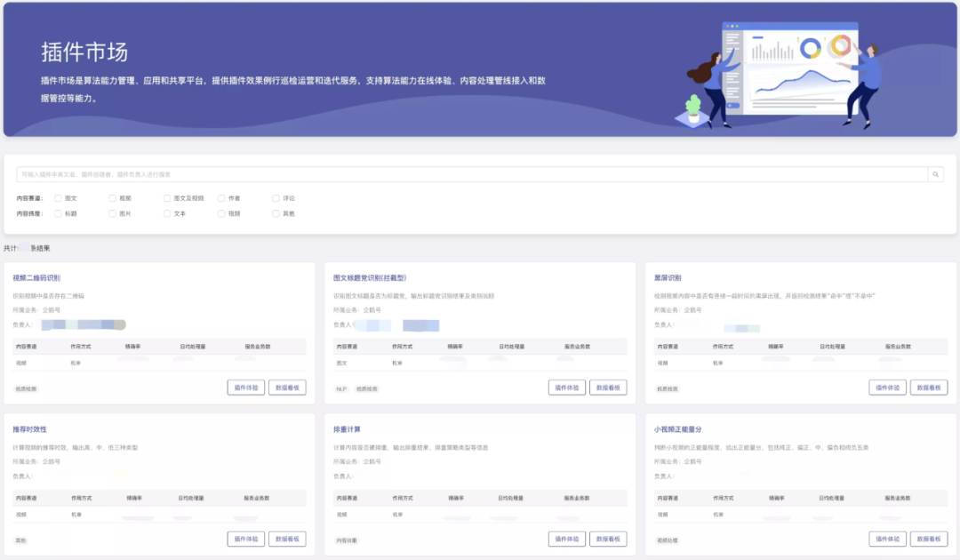Click the 内容赛道: filter row label
This screenshot has width=960, height=560.
[29, 198]
